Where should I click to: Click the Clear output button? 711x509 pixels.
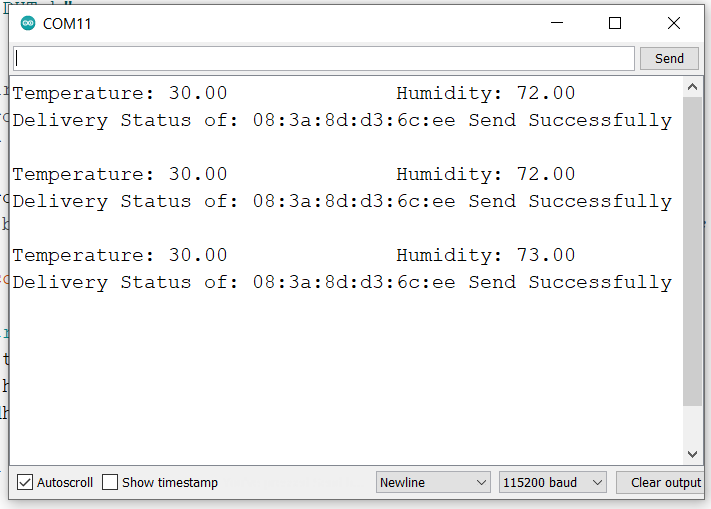point(665,482)
